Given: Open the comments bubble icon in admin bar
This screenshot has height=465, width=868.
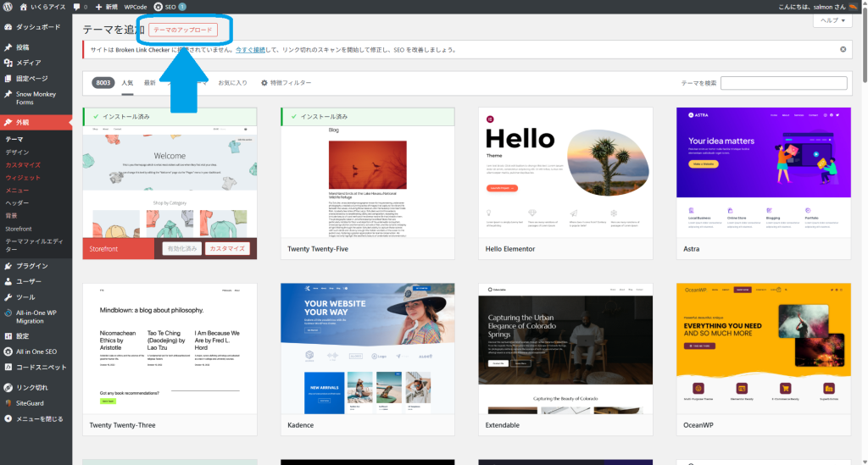Looking at the screenshot, I should (x=78, y=7).
